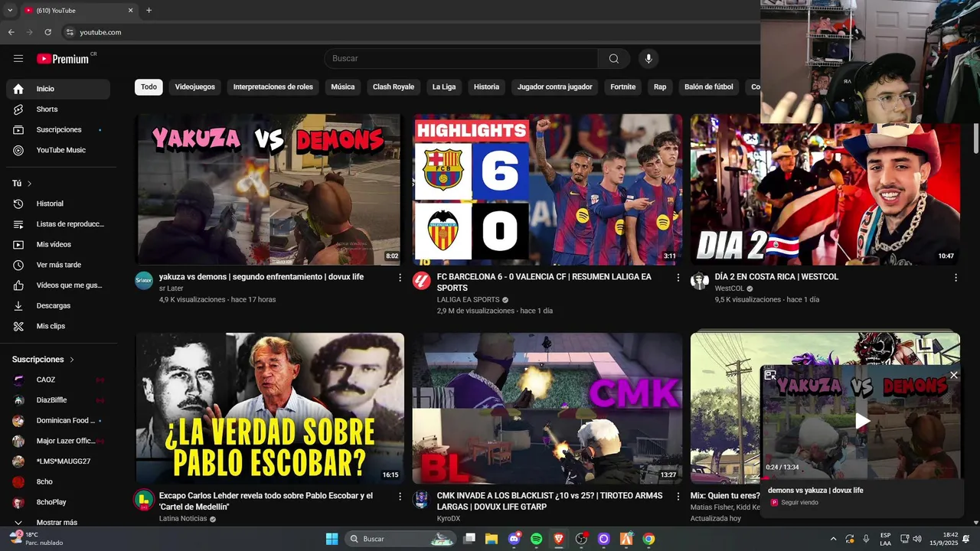Click the browser address bar
The height and width of the screenshot is (551, 980).
click(x=413, y=32)
